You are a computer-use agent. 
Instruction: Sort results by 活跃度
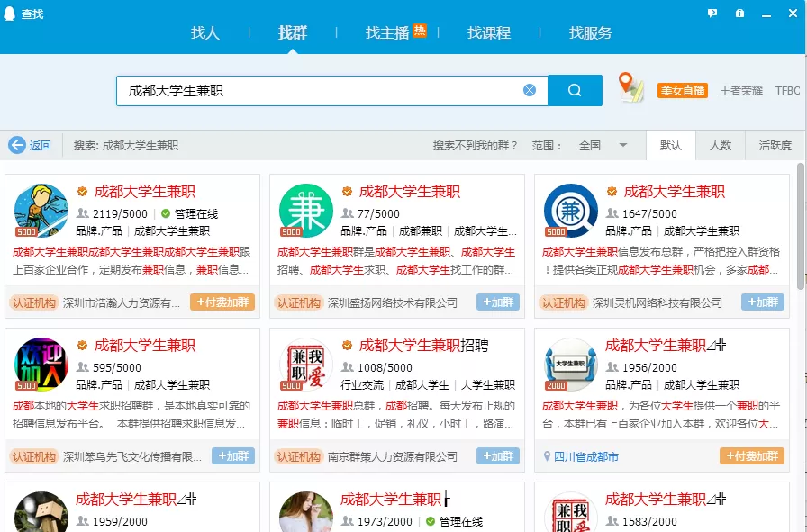775,146
